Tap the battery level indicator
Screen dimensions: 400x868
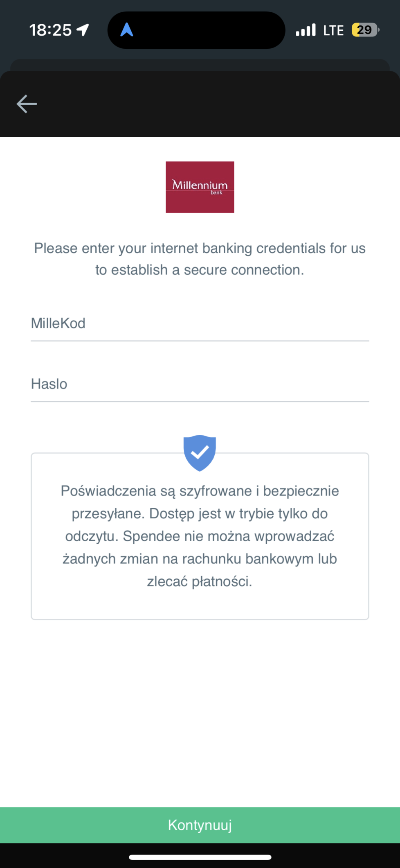point(365,30)
